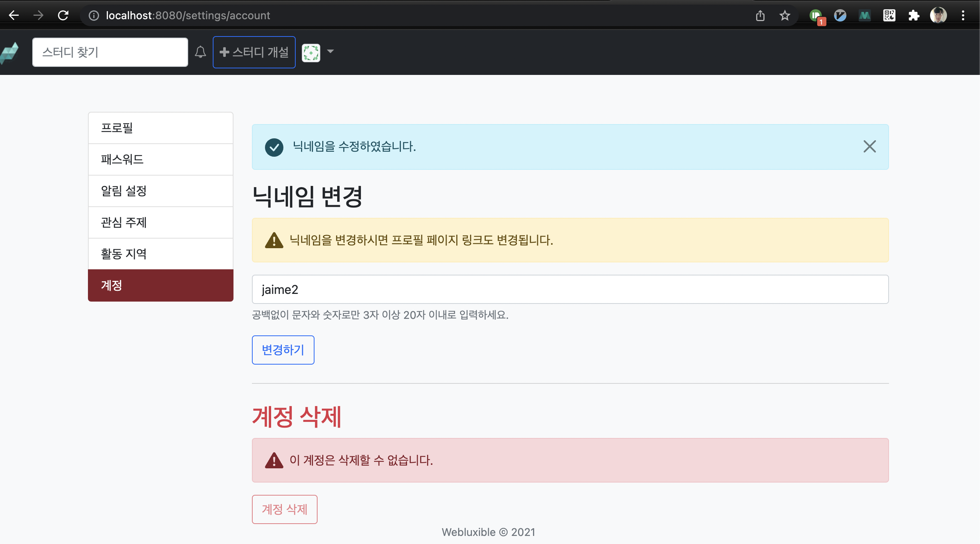Focus the nickname field containing jaime2
This screenshot has height=544, width=980.
pos(570,289)
